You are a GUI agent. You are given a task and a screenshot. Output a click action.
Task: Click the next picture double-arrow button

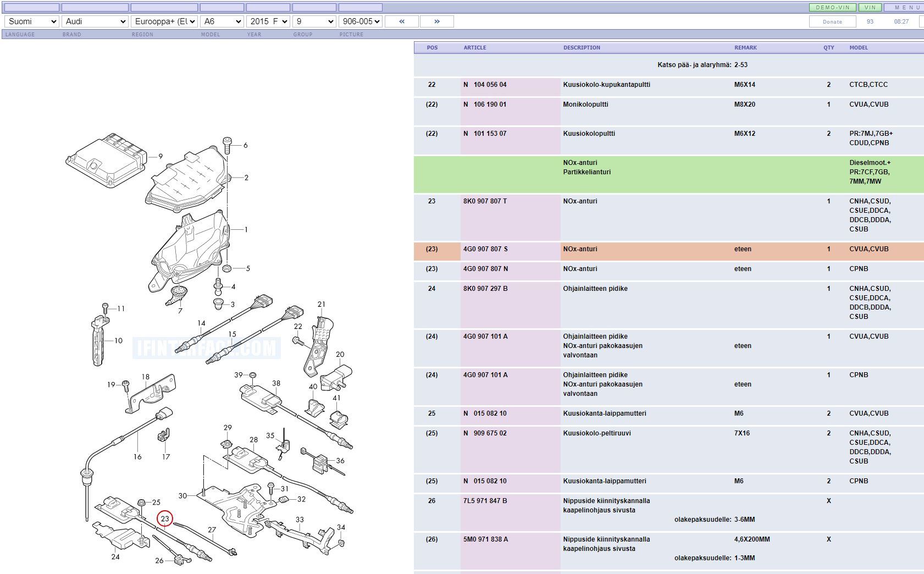[436, 21]
